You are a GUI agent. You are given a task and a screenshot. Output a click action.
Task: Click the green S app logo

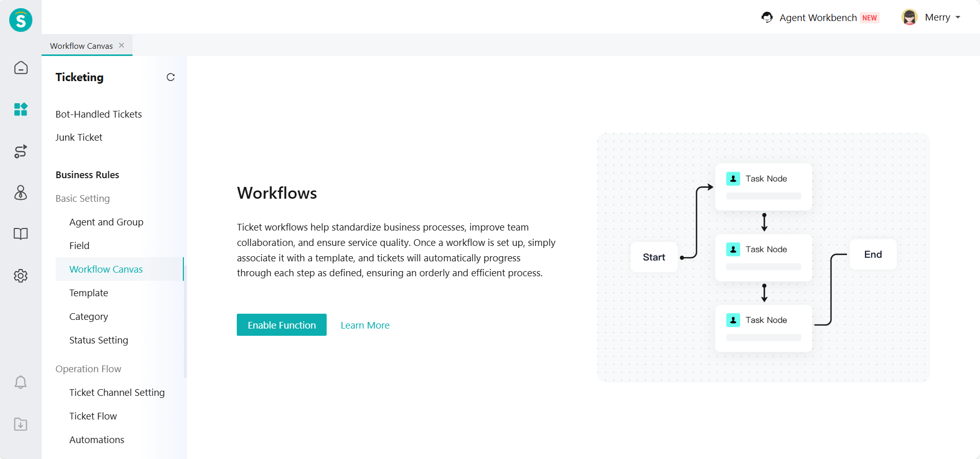tap(21, 21)
